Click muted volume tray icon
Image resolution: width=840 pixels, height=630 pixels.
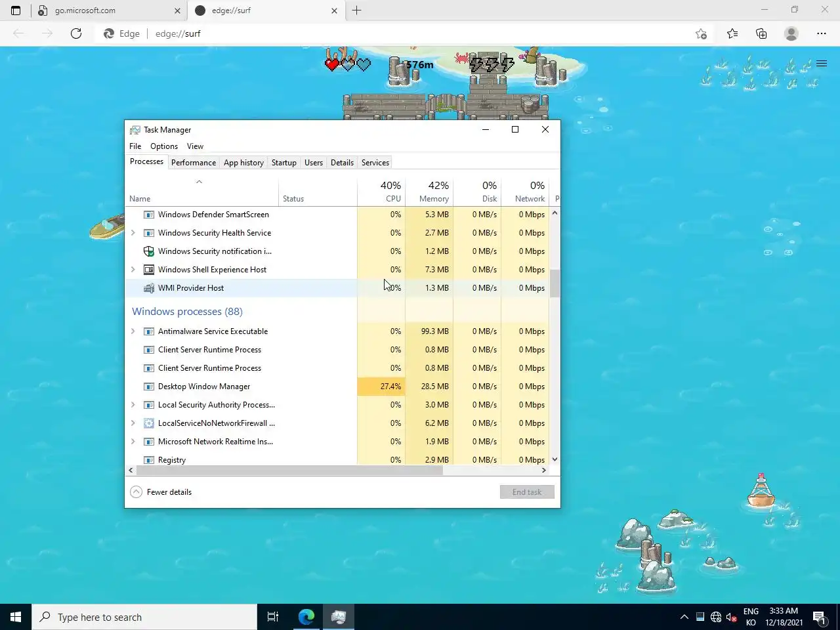732,617
